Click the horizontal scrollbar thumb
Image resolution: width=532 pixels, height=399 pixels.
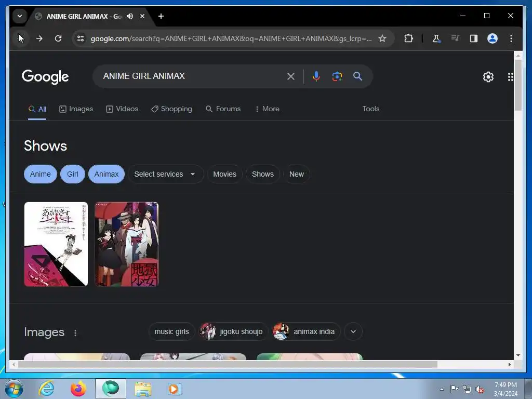pos(228,364)
